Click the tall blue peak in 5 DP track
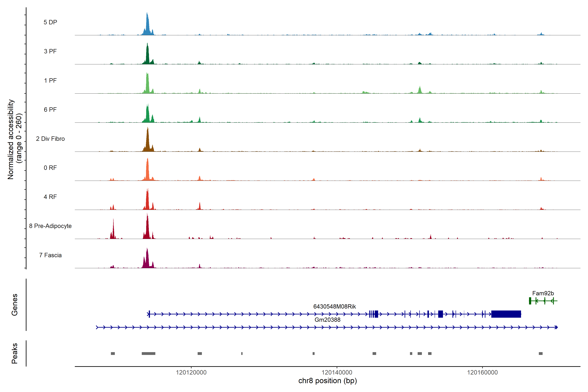 147,25
